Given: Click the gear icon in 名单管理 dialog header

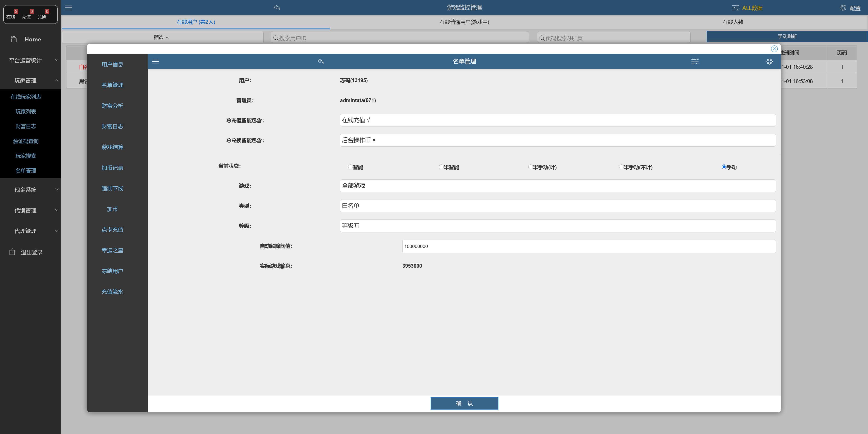Looking at the screenshot, I should coord(769,61).
